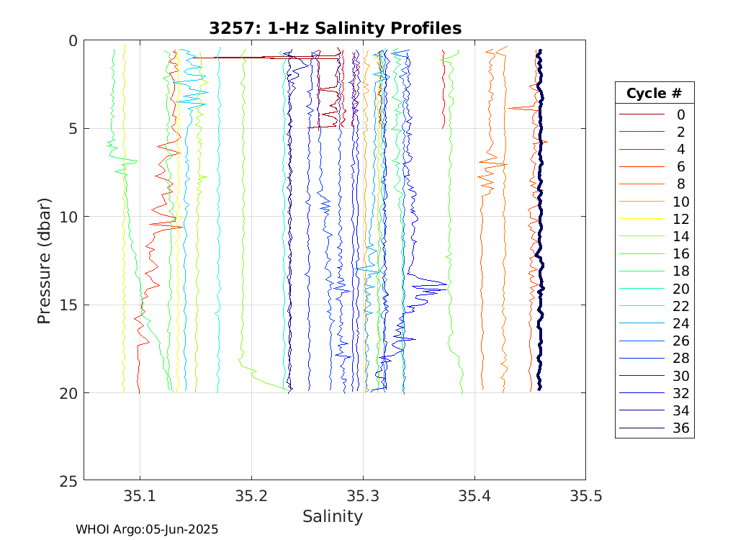Image resolution: width=756 pixels, height=540 pixels.
Task: Click the x-axis tick label 35.2
Action: click(251, 495)
